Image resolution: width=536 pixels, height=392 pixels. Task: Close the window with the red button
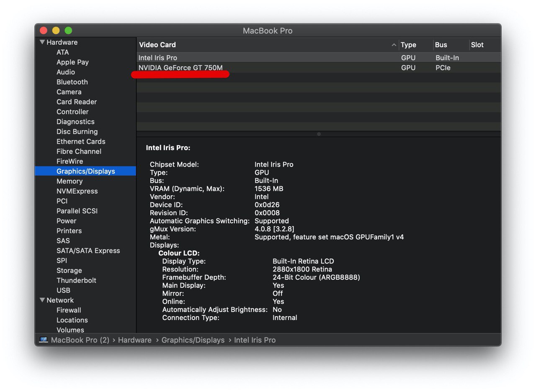point(44,31)
